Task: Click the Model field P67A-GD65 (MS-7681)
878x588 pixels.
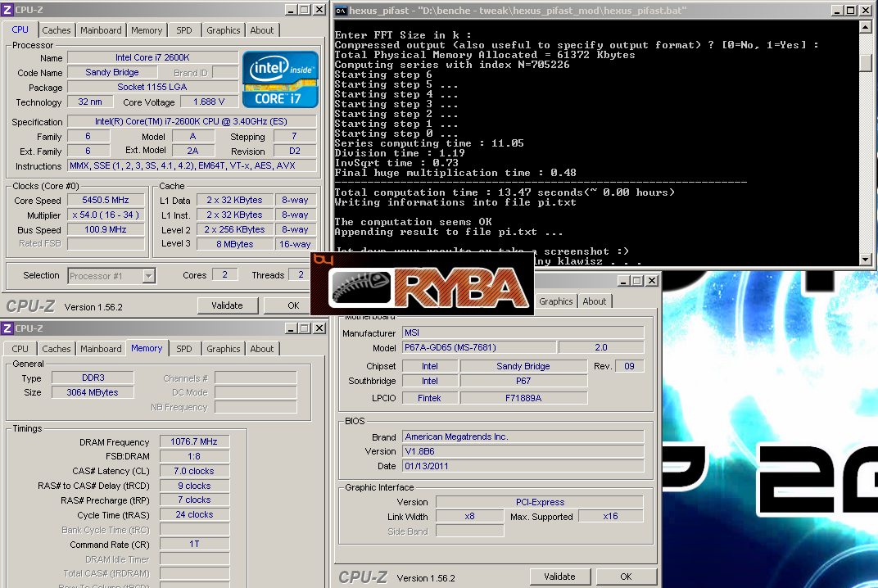Action: tap(479, 347)
